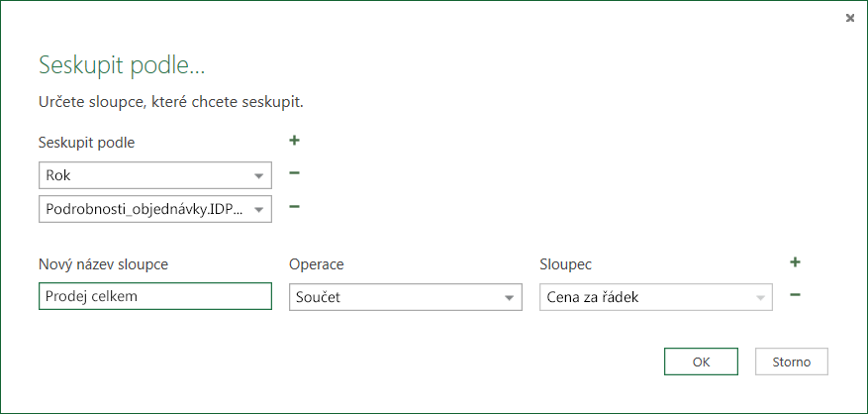Confirm grouping with OK button
Screen dimensions: 868x414
point(701,362)
